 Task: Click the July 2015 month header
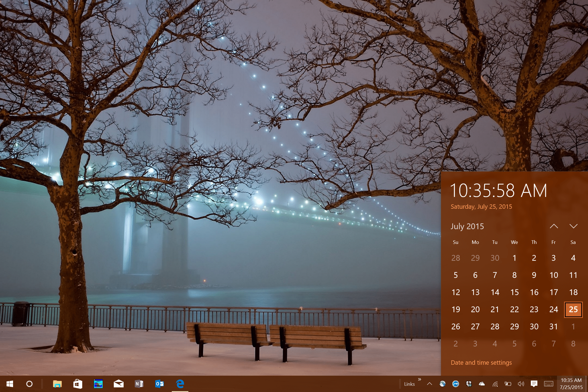tap(467, 226)
